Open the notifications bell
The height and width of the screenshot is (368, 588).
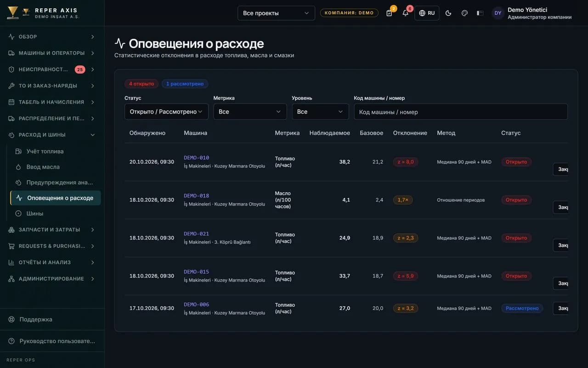click(405, 13)
